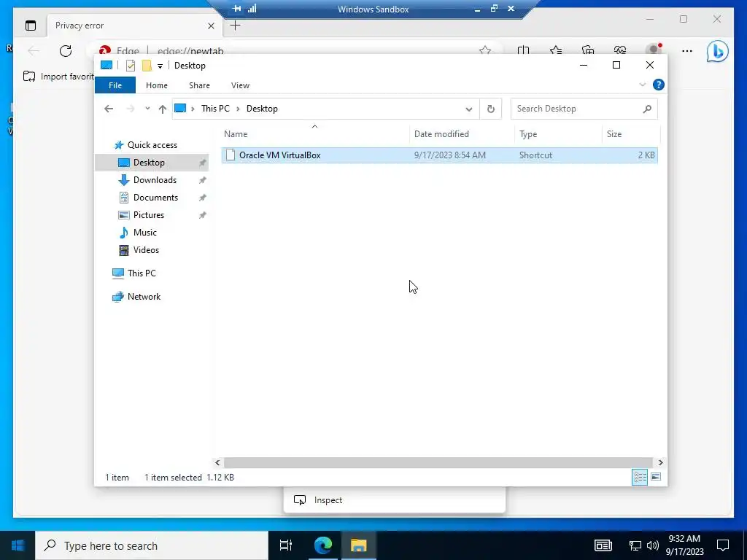Viewport: 747px width, 560px height.
Task: Open Edge tab actions menu icon
Action: pos(31,26)
